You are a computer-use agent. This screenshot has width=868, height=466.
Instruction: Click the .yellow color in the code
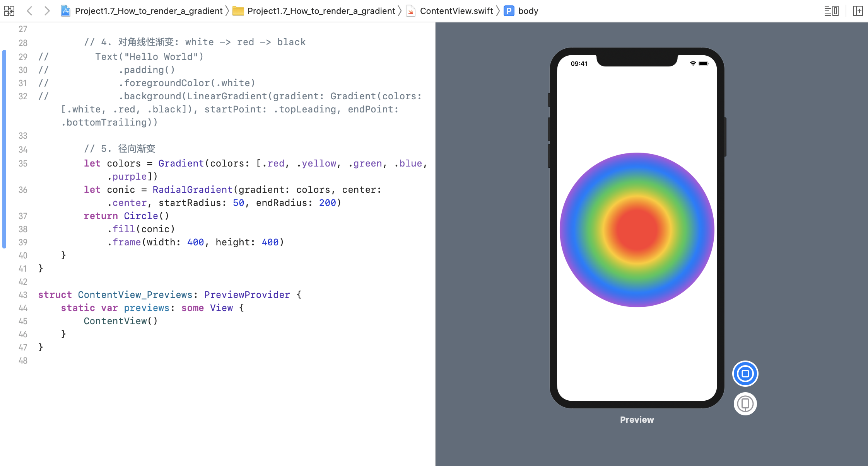tap(316, 163)
